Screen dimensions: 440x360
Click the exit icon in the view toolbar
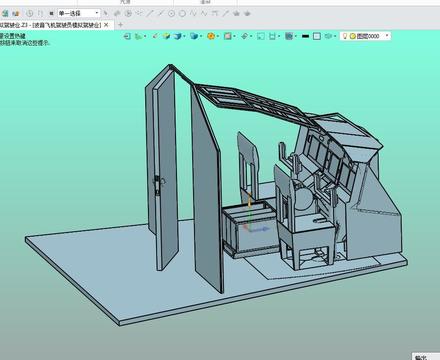[127, 36]
